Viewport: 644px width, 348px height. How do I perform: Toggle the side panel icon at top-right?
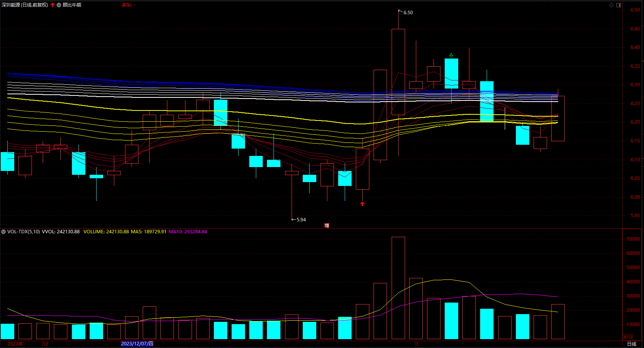tap(619, 5)
